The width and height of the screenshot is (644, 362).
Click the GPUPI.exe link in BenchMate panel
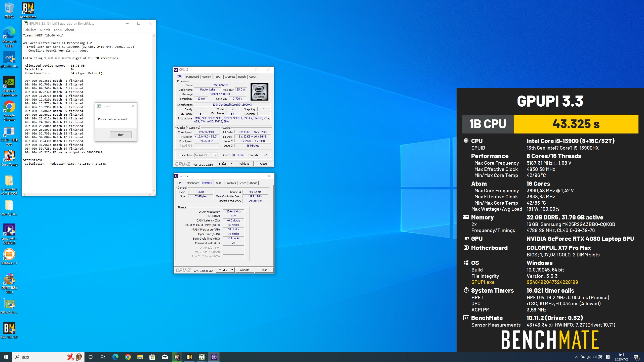pos(483,282)
